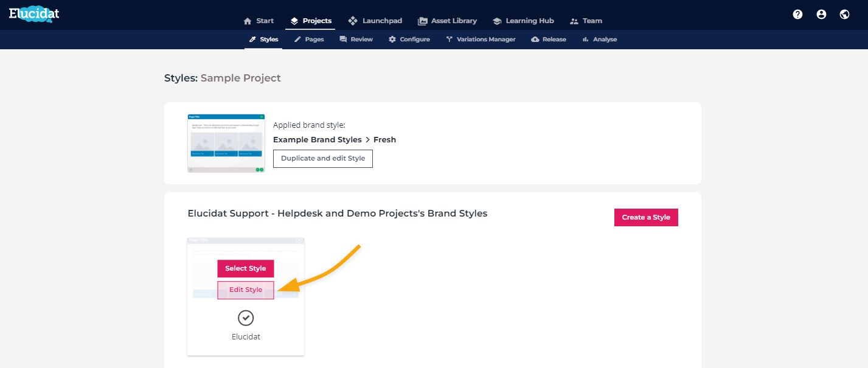Open the Projects tab
Image resolution: width=868 pixels, height=368 pixels.
[311, 21]
